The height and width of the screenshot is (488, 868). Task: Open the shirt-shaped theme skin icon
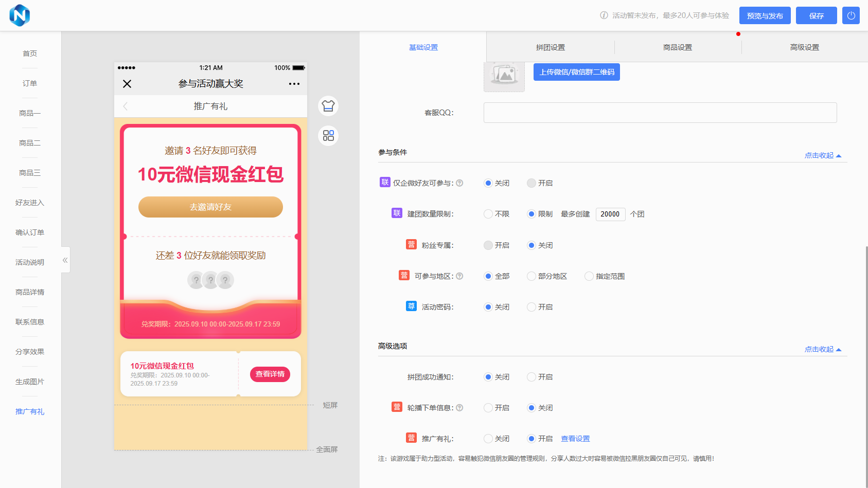click(x=328, y=106)
